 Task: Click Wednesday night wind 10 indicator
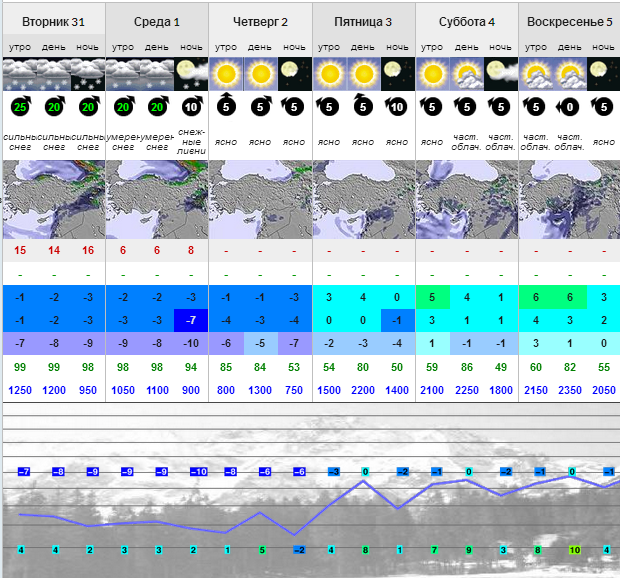point(191,106)
